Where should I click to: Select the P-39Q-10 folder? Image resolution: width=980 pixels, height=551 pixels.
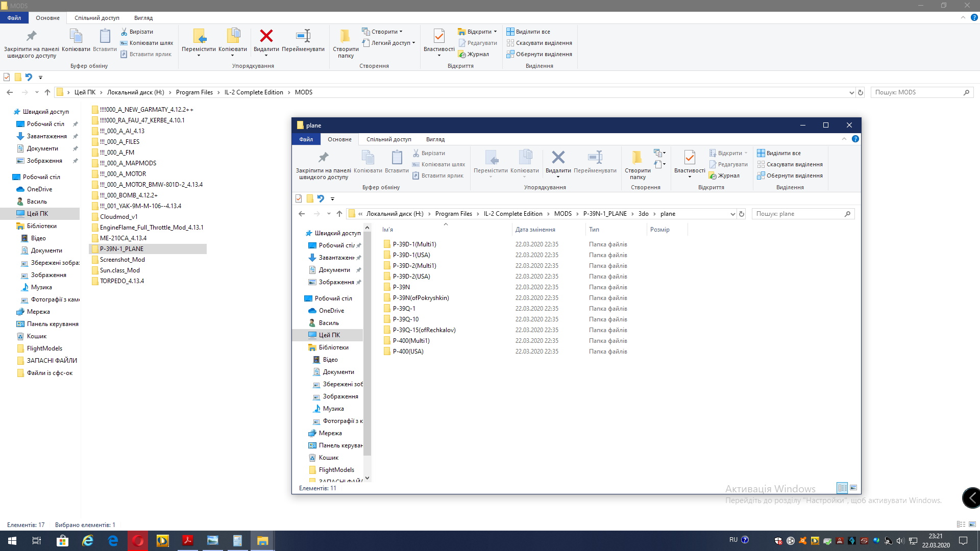(405, 319)
